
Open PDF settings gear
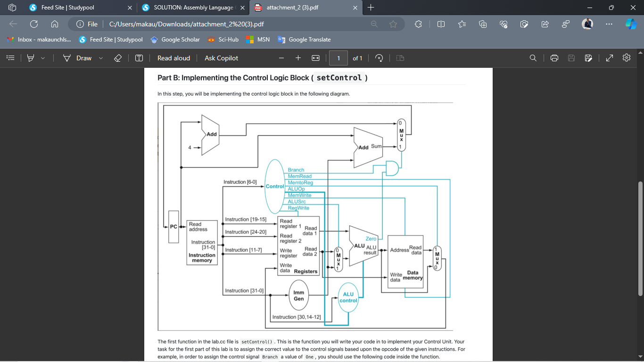click(627, 58)
